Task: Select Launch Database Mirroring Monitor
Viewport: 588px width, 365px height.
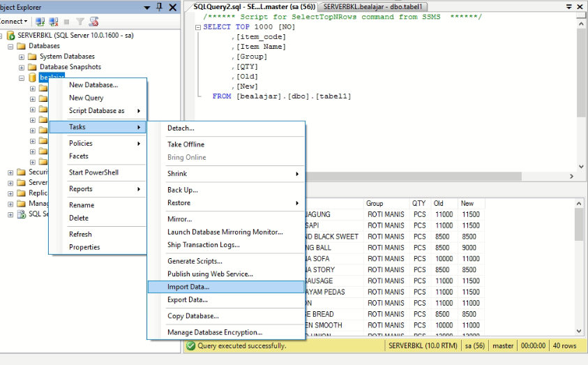Action: [226, 232]
